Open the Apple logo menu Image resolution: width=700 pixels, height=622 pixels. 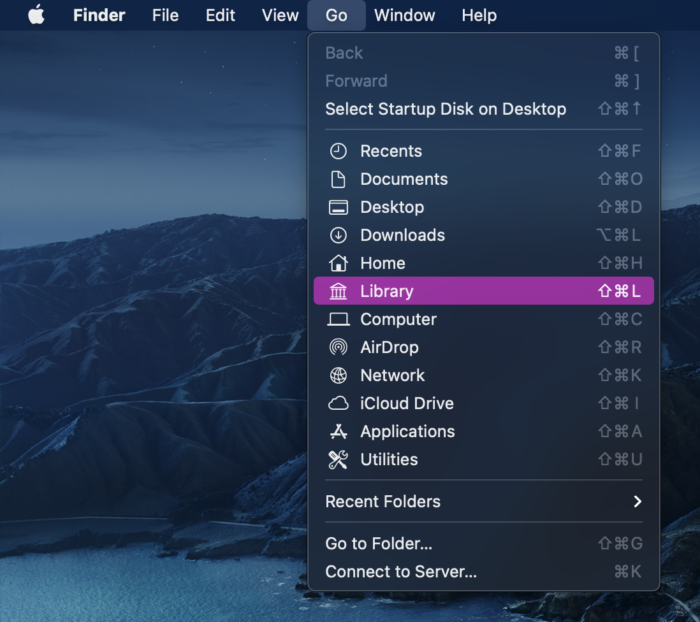coord(36,15)
